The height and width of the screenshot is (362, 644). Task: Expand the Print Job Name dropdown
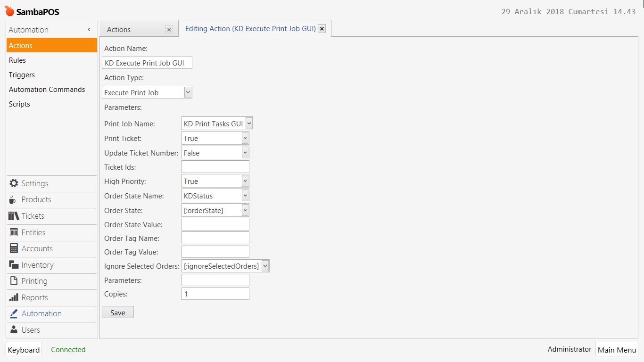coord(249,124)
